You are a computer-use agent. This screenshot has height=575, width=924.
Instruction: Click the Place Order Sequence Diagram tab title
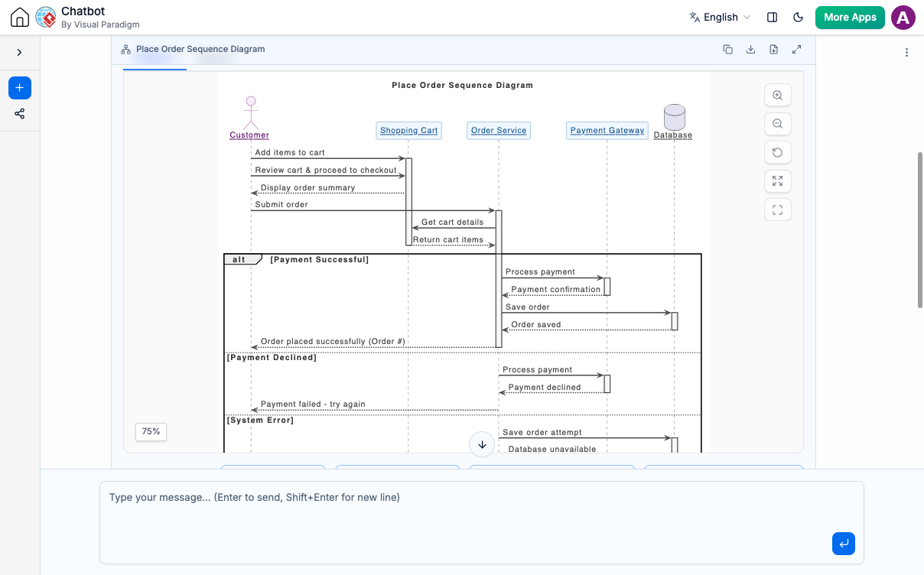[x=200, y=49]
